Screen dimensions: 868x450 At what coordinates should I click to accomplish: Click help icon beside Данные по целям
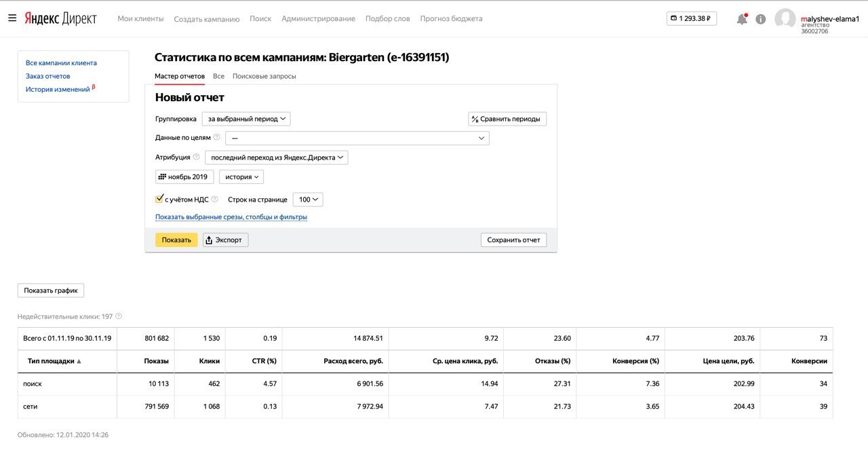click(217, 138)
